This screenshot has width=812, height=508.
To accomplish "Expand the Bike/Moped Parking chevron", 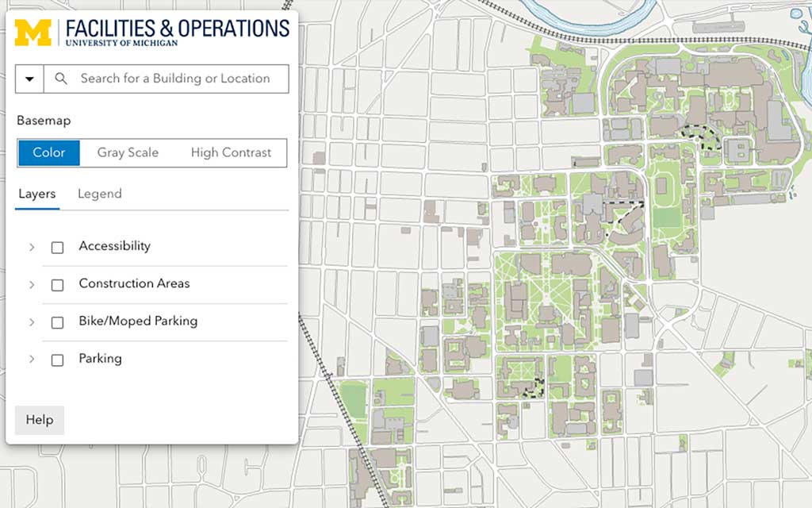I will (x=32, y=322).
